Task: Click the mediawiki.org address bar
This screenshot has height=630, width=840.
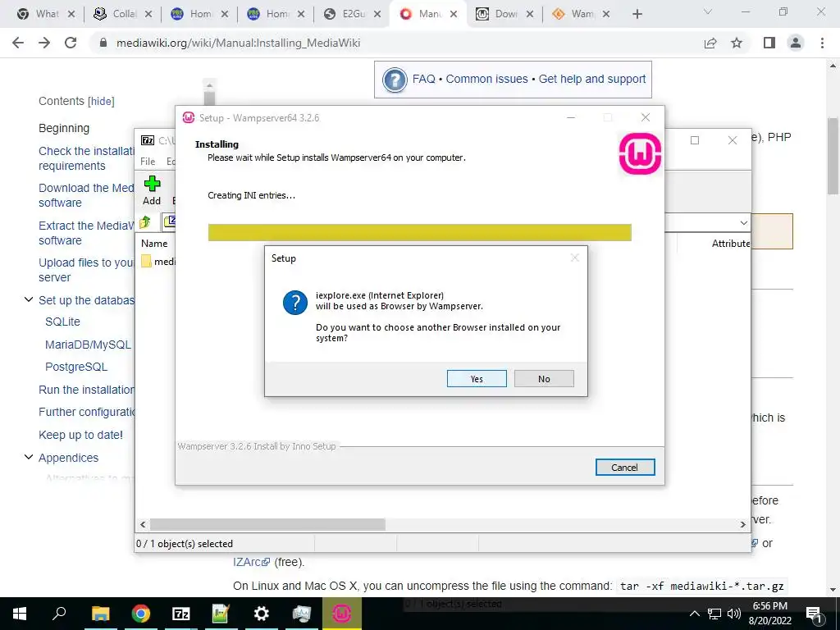Action: (x=238, y=43)
